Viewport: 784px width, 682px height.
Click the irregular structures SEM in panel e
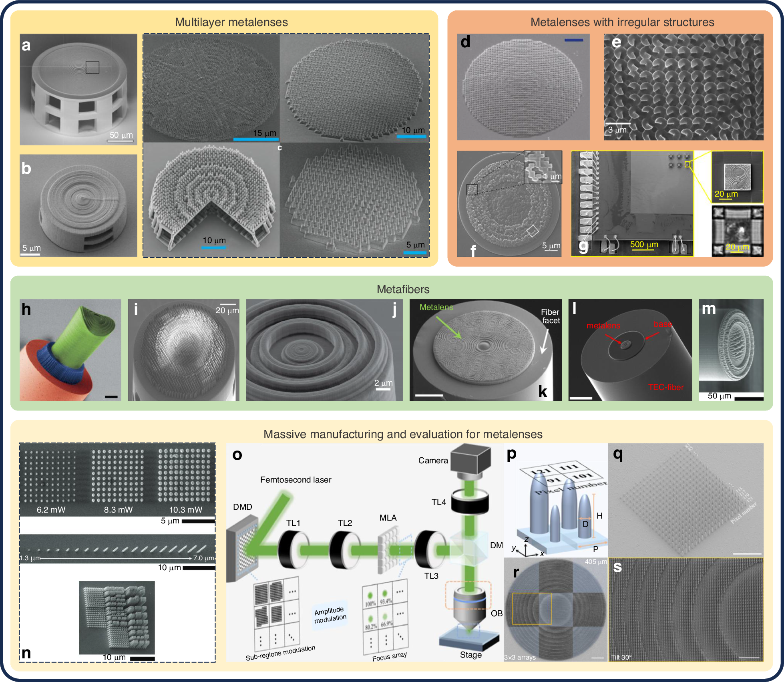(683, 87)
